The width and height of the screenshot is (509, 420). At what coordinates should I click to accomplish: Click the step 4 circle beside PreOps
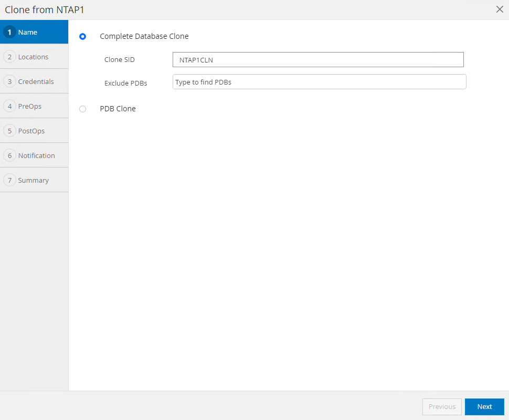pos(9,106)
